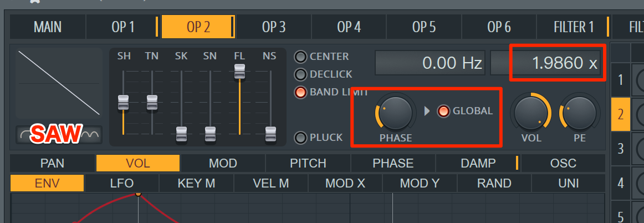Click the VOL knob

pos(530,112)
